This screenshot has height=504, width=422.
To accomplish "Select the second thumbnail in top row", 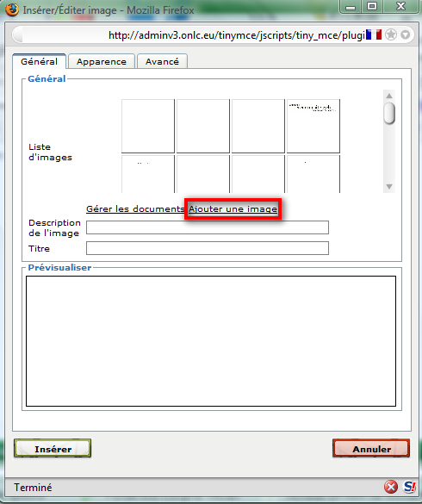I will 202,126.
